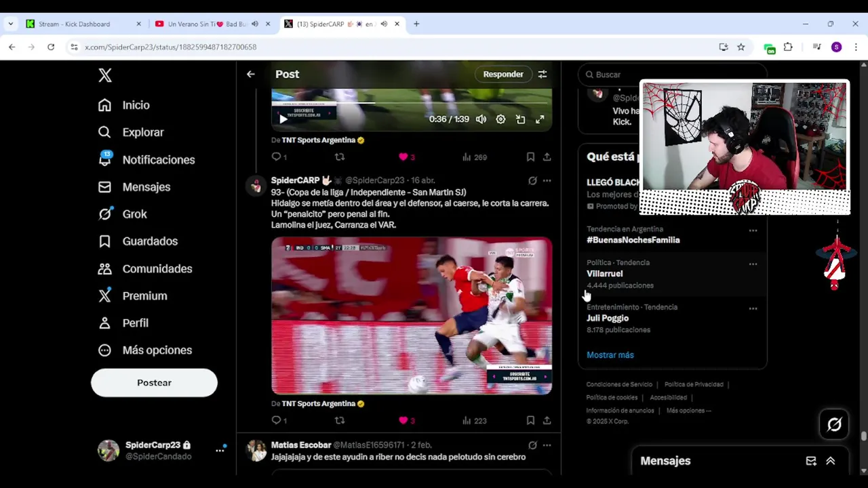Click Mostrar más trends link

click(x=610, y=355)
